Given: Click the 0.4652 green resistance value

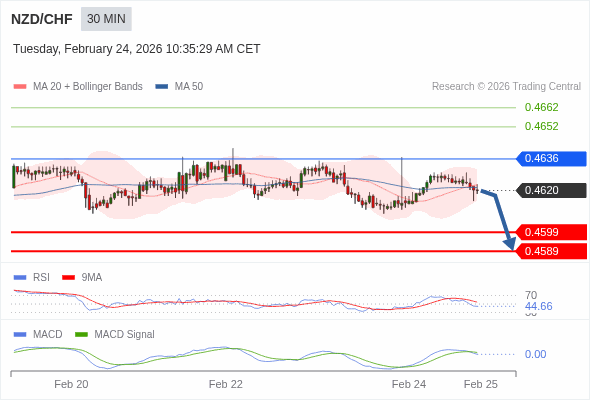Looking at the screenshot, I should [541, 126].
